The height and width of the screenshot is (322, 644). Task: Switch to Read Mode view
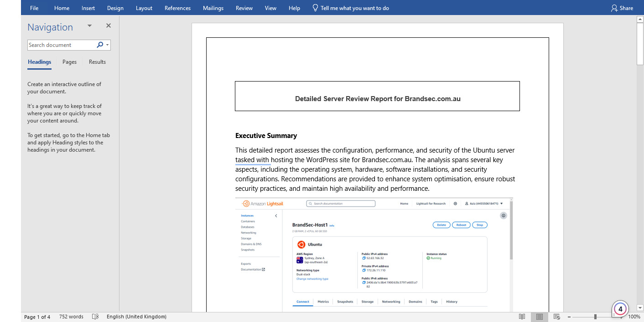522,317
